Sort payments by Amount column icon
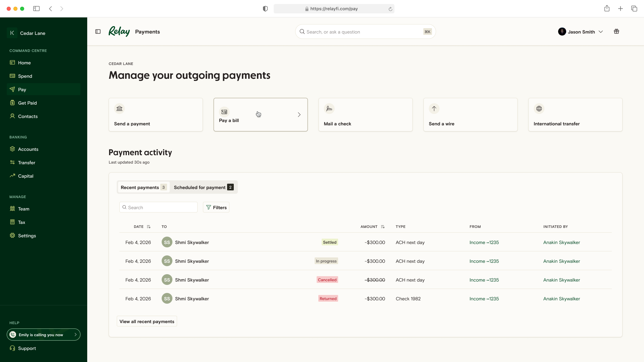This screenshot has width=644, height=362. tap(383, 227)
